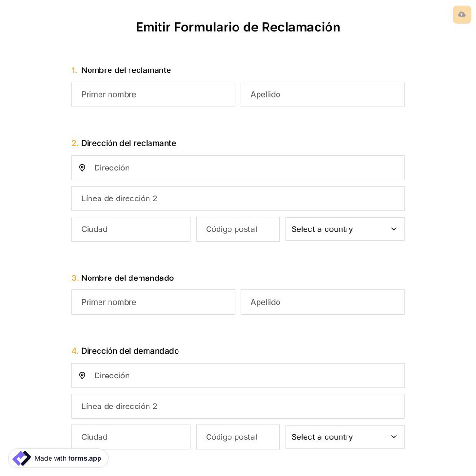Click Código postal field under defendant address
476x476 pixels.
pyautogui.click(x=238, y=436)
